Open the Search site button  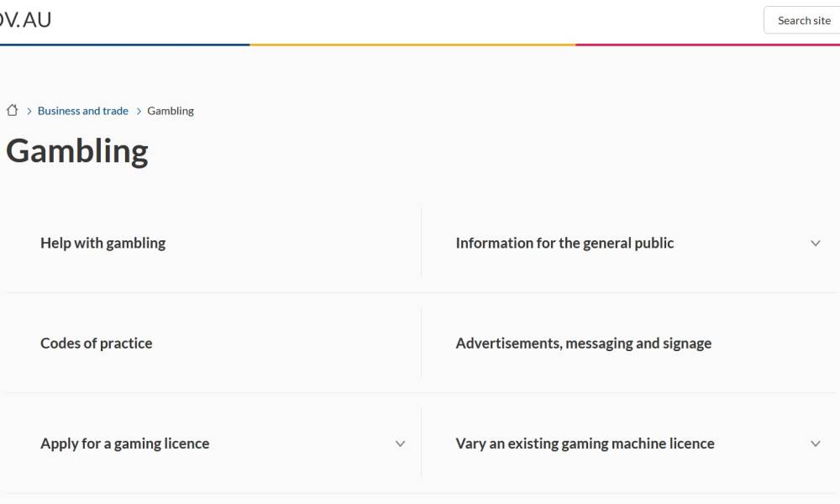(x=802, y=20)
